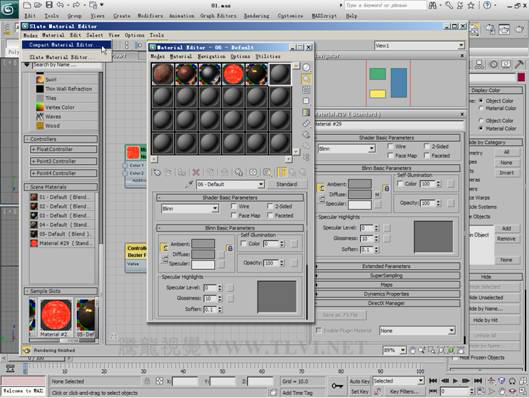Click the Save icon in the quick toolbar
This screenshot has width=529, height=398.
coord(49,5)
